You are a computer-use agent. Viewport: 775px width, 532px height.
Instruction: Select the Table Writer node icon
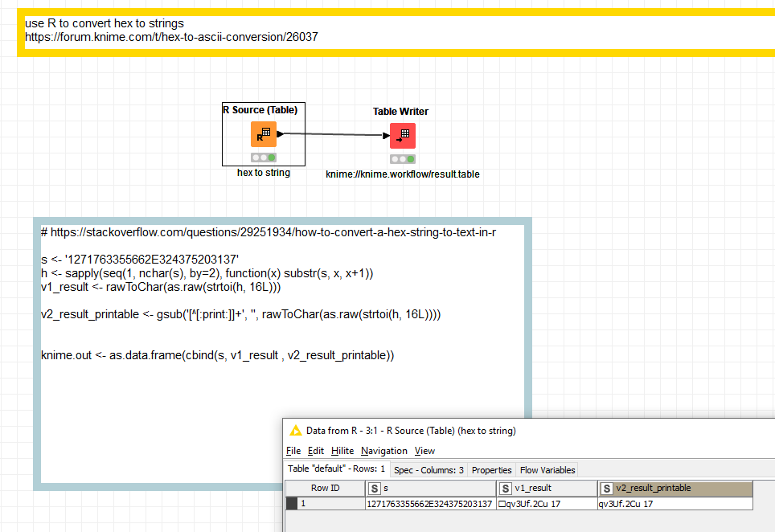(402, 135)
